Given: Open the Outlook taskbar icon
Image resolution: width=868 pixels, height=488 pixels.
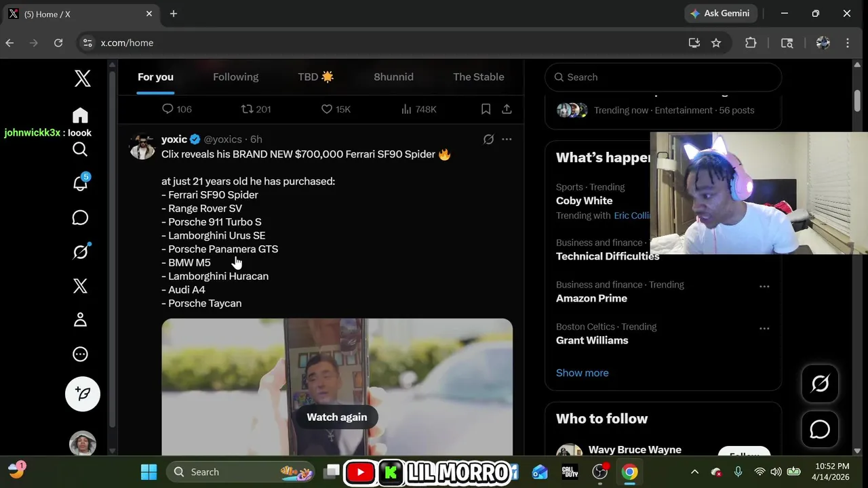Looking at the screenshot, I should pyautogui.click(x=540, y=472).
